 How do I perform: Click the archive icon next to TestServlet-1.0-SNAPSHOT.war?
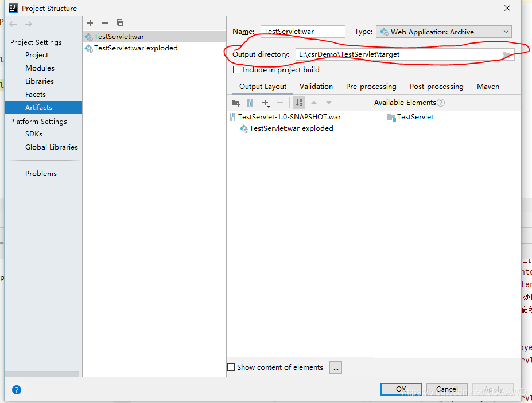coord(232,117)
